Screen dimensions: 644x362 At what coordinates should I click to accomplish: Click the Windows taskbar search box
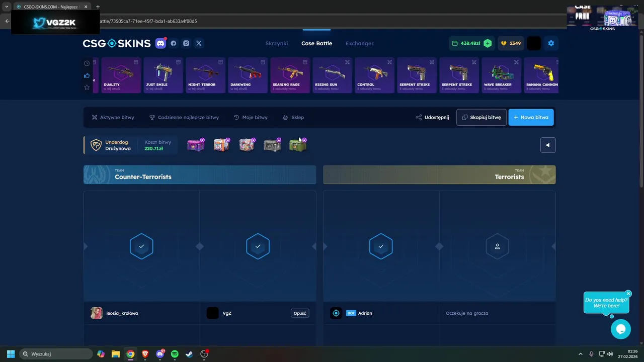(x=56, y=354)
